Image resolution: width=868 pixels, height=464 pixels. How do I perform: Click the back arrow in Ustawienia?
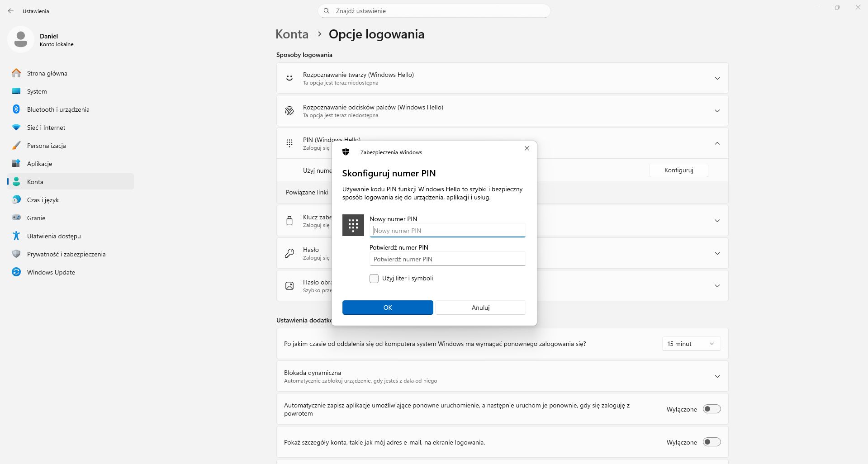11,11
